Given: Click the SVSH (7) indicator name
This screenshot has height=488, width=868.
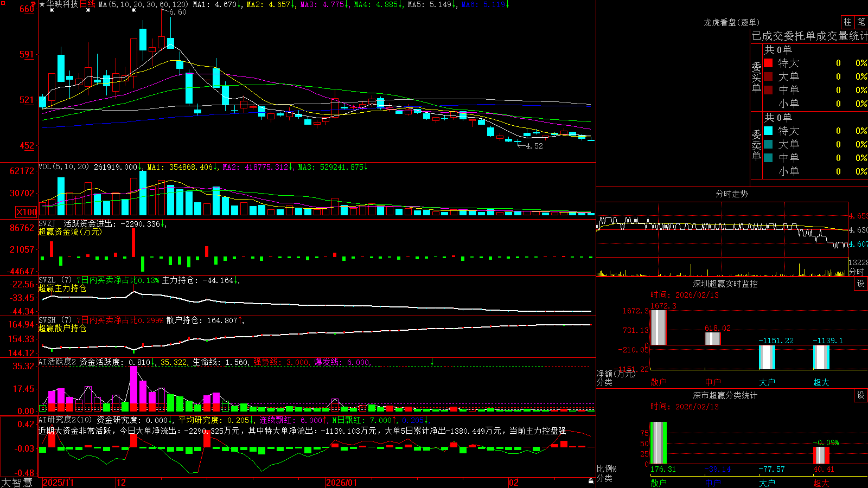Looking at the screenshot, I should pyautogui.click(x=55, y=320).
